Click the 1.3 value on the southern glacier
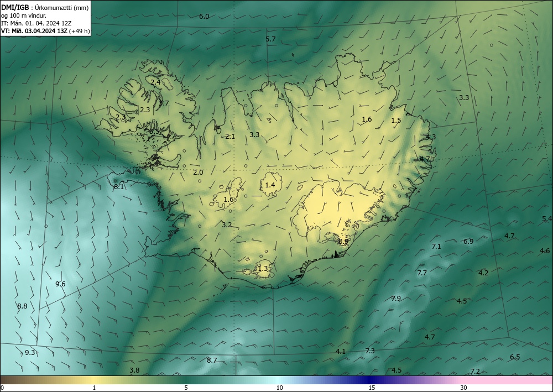The image size is (553, 392). coord(263,269)
